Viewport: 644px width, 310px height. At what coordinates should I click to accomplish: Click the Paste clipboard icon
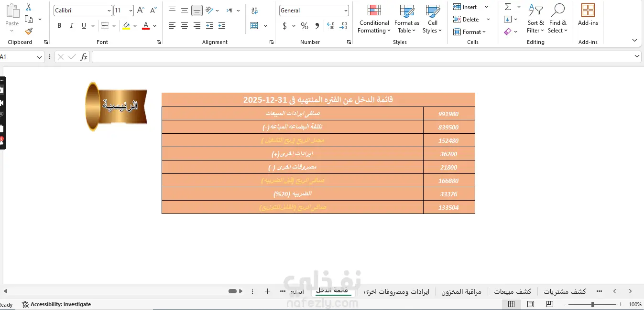pos(12,11)
